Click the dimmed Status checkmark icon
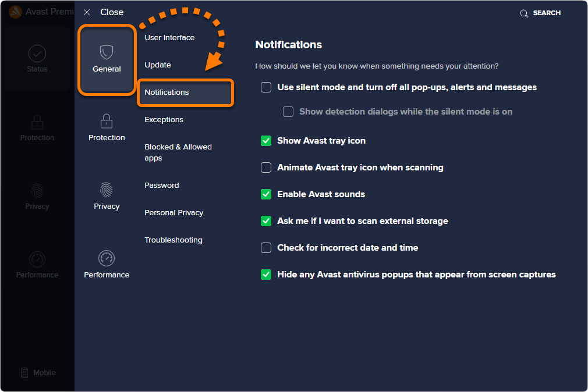Screen dimensions: 588x392 pos(37,54)
